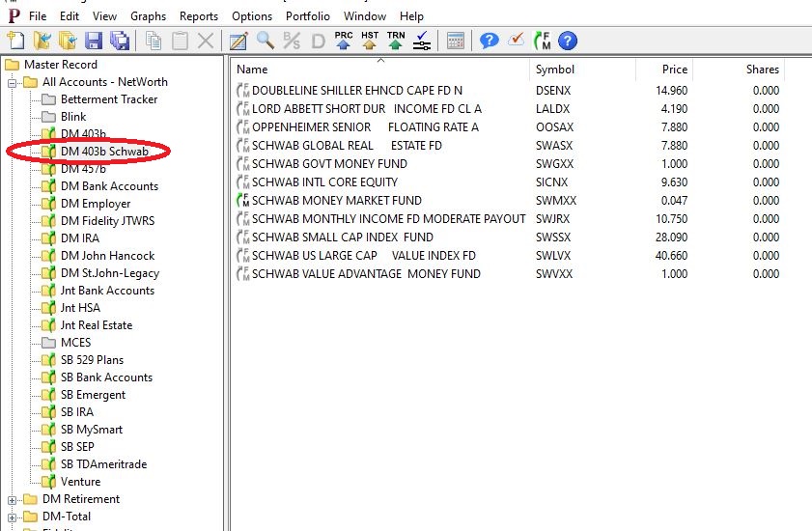Select the Venture account
The width and height of the screenshot is (812, 531).
point(80,482)
